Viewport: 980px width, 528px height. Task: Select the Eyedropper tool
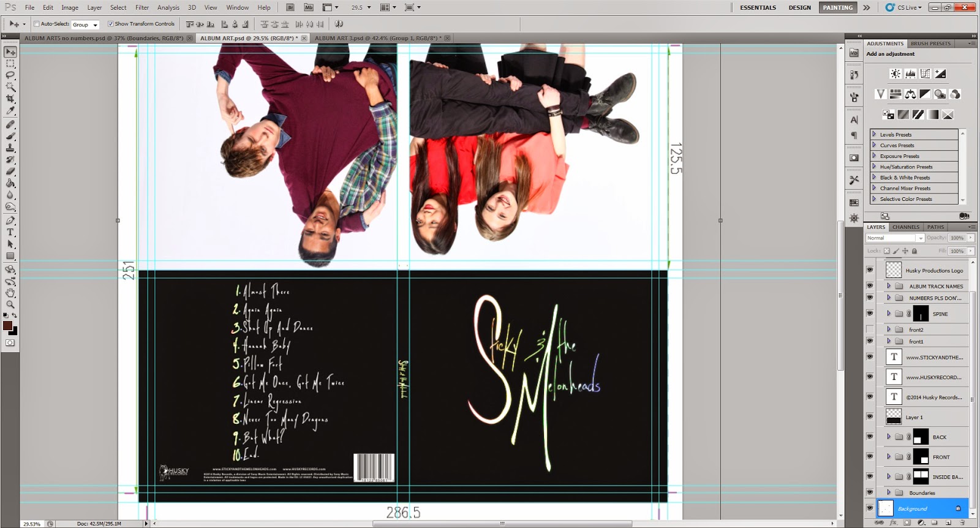[x=10, y=111]
